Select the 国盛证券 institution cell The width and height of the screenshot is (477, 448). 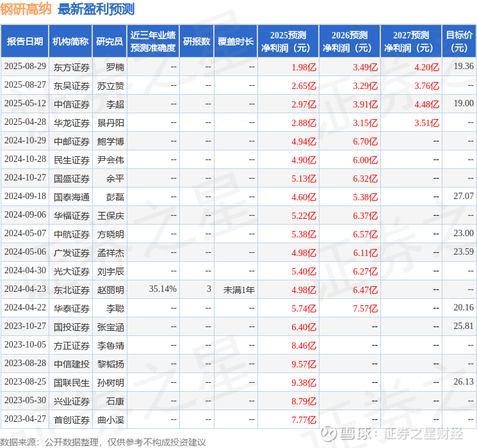(72, 179)
